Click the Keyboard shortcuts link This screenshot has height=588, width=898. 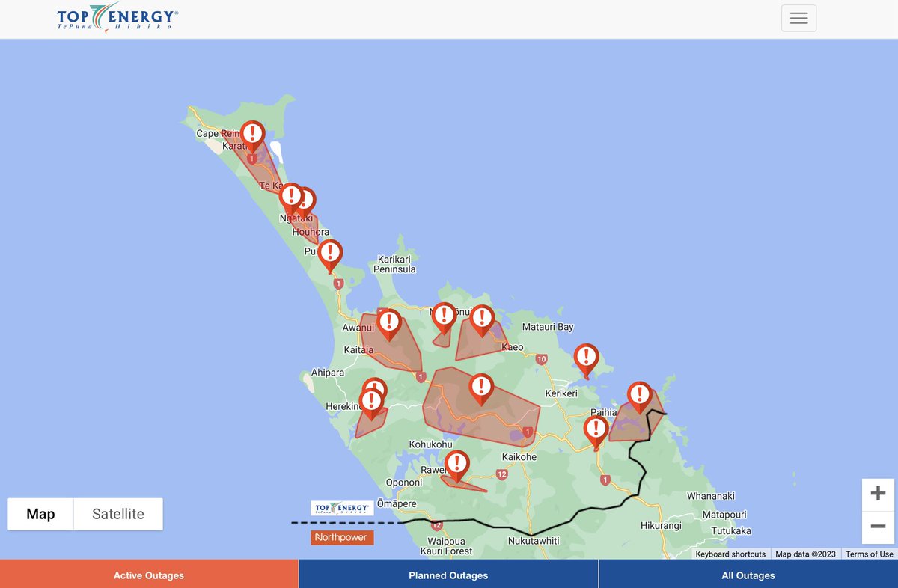pyautogui.click(x=730, y=554)
